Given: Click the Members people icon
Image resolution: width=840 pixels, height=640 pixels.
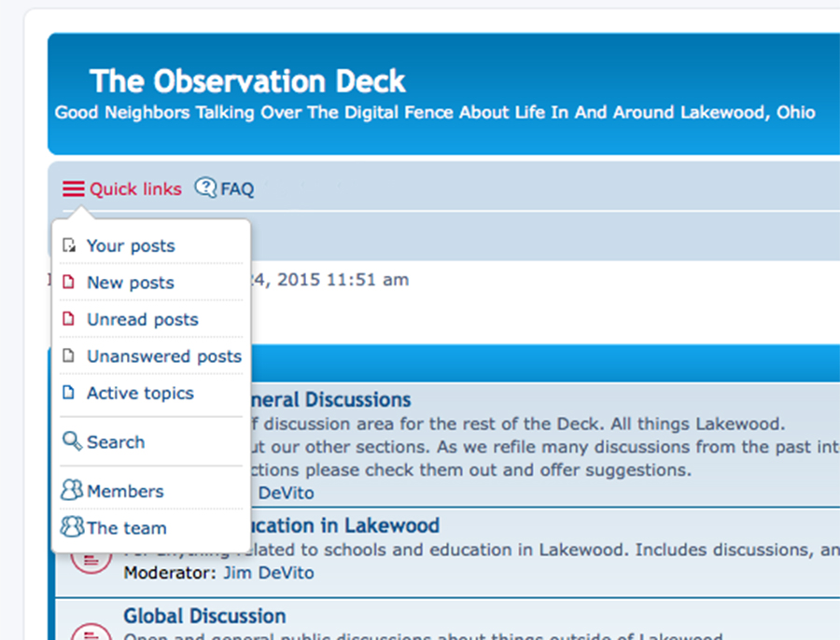Looking at the screenshot, I should (72, 491).
